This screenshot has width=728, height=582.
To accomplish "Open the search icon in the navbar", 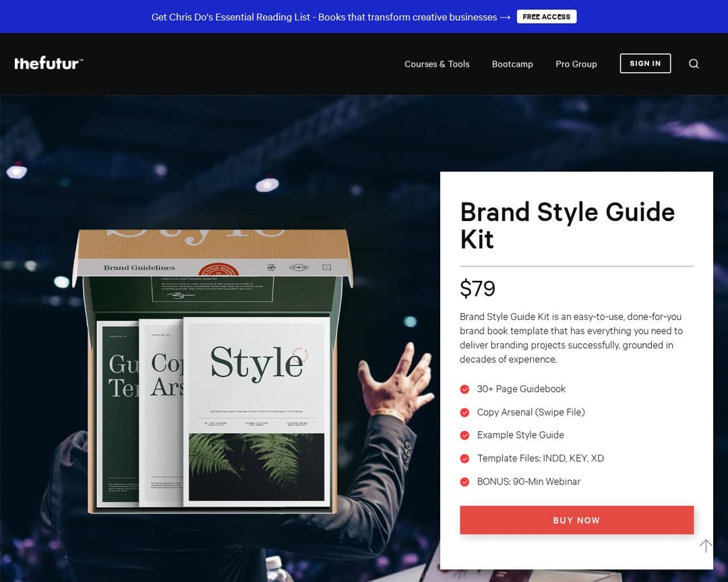I will click(694, 63).
